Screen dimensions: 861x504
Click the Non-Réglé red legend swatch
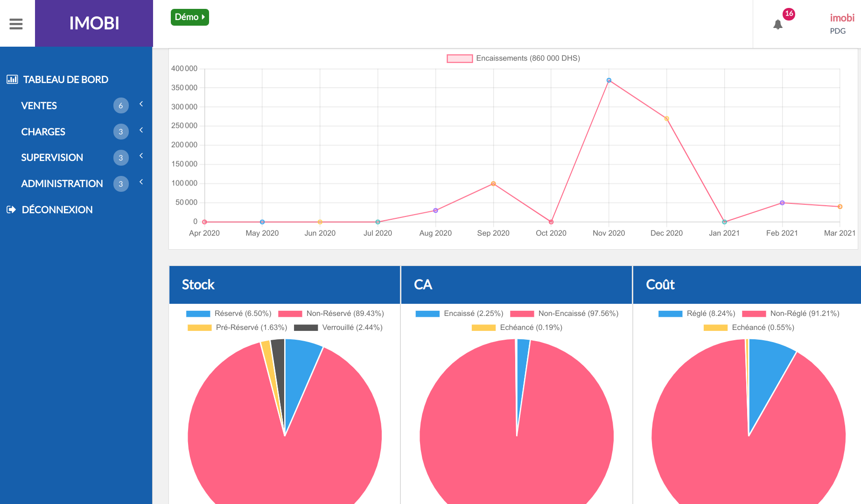(754, 314)
